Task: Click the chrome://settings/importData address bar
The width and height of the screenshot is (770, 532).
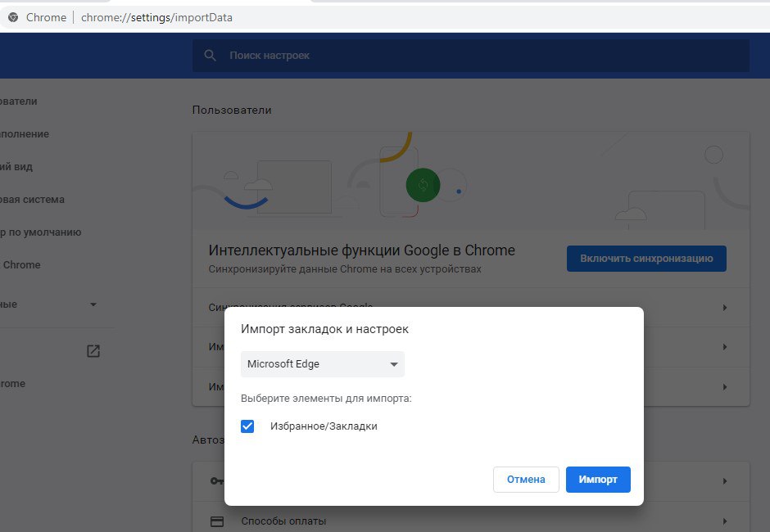Action: pyautogui.click(x=156, y=17)
